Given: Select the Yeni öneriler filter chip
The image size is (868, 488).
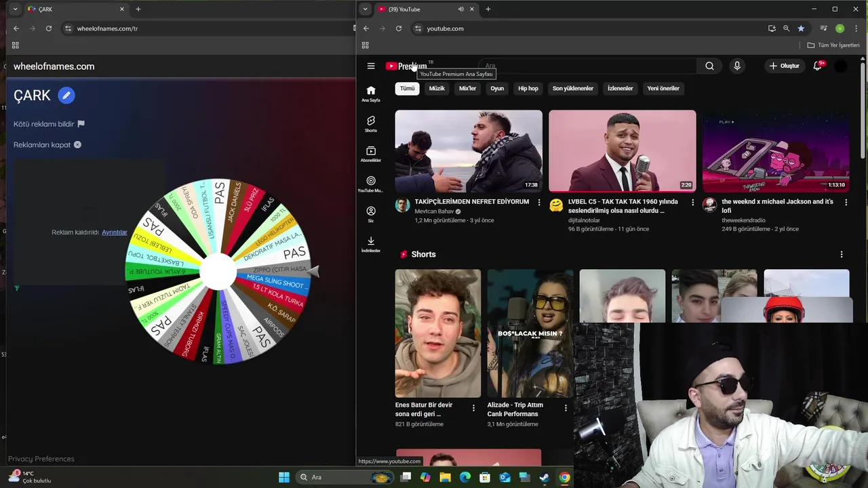Looking at the screenshot, I should point(663,88).
